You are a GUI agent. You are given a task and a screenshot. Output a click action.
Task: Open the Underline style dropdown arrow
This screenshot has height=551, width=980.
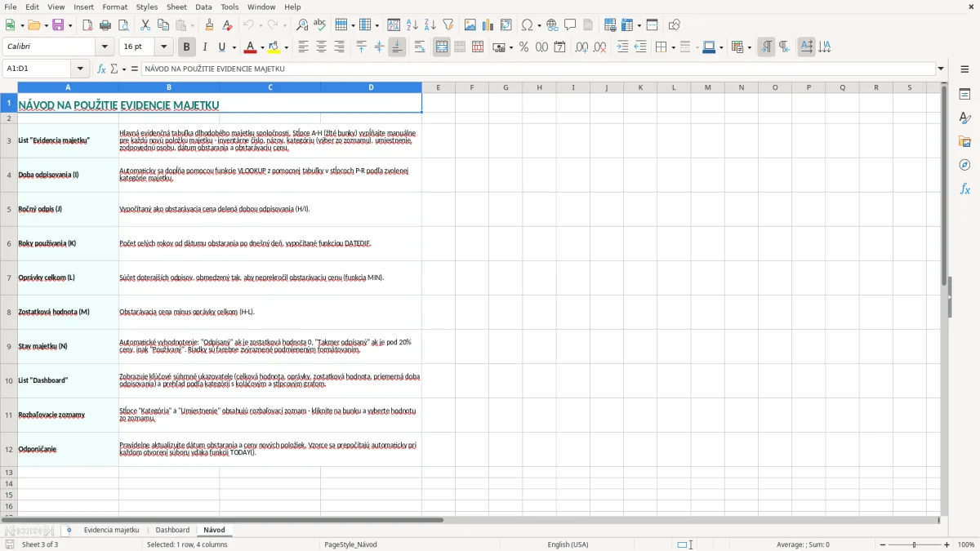234,47
